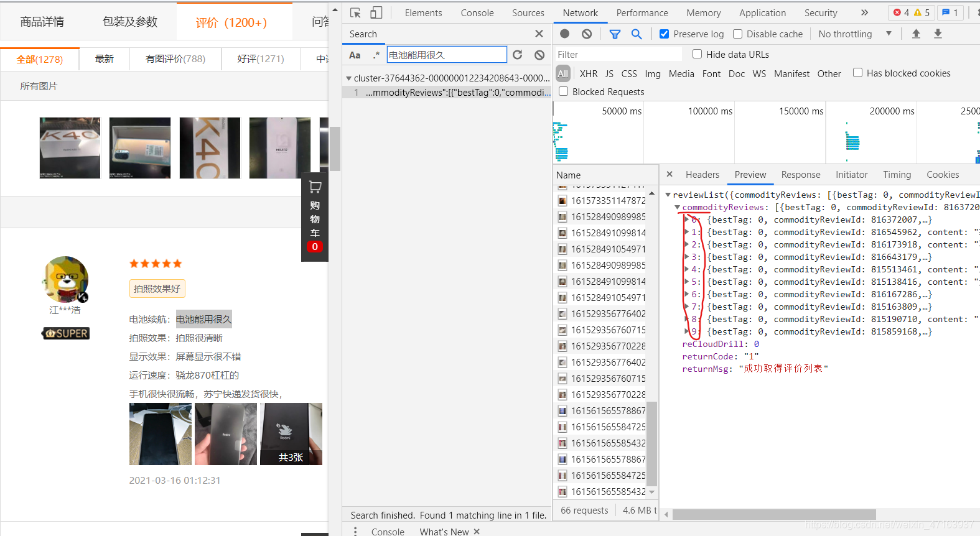This screenshot has height=536, width=980.
Task: Open the Timing tab
Action: (x=897, y=175)
